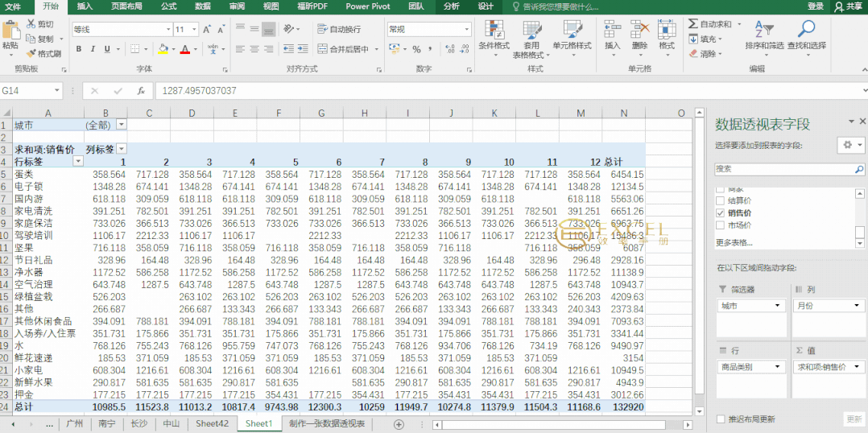868x433 pixels.
Task: Open the 列标签 filter dropdown
Action: point(122,150)
